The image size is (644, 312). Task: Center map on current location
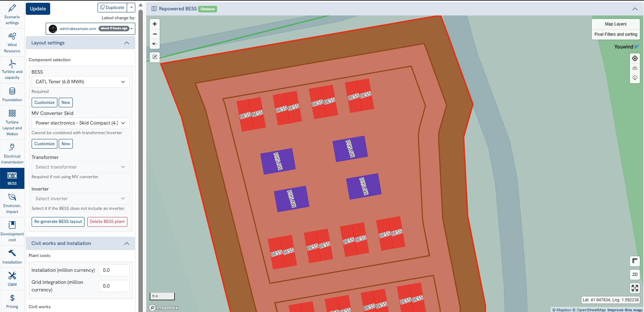point(635,58)
